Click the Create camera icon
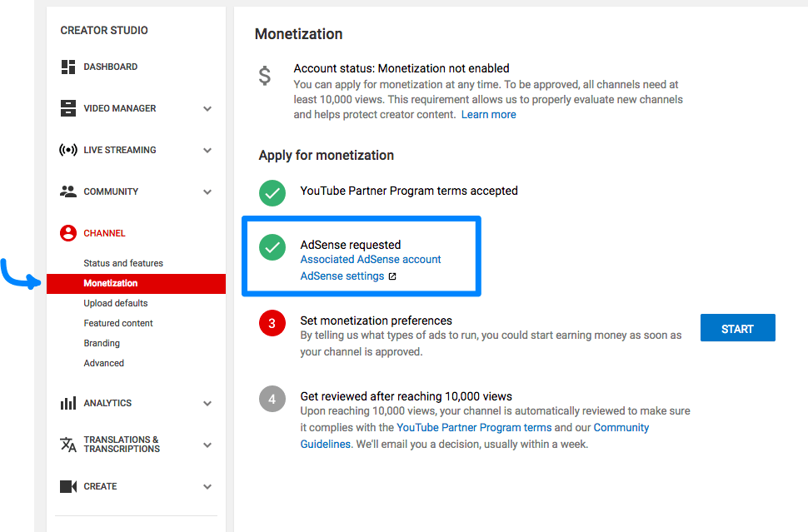Viewport: 808px width, 532px height. (x=68, y=486)
